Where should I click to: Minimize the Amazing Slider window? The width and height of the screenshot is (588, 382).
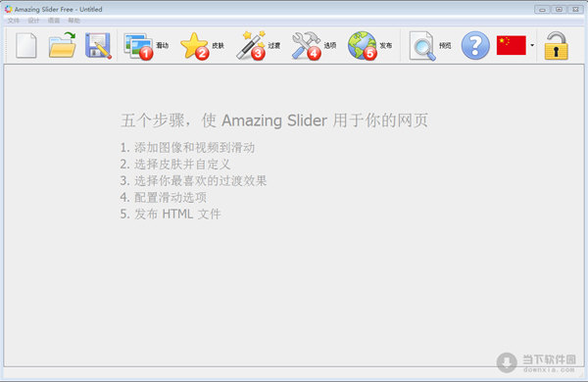[x=542, y=10]
